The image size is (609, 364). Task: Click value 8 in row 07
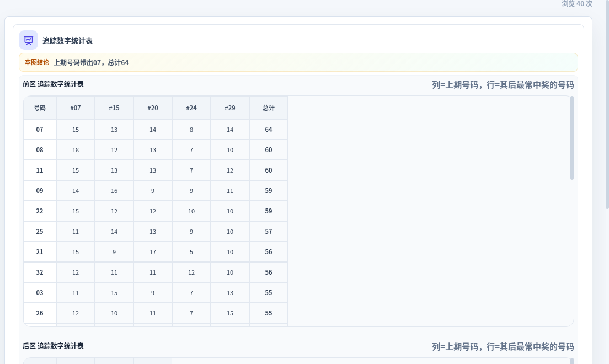click(x=191, y=130)
